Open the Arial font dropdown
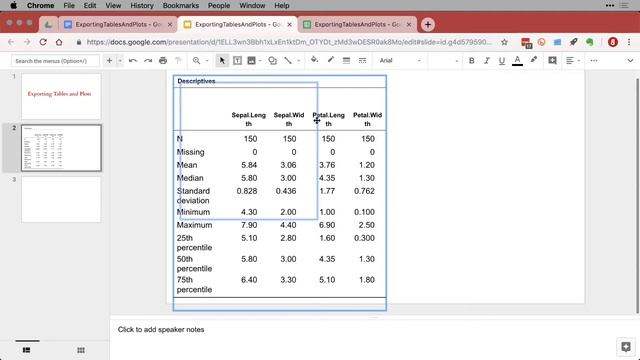640x360 pixels. pos(400,60)
